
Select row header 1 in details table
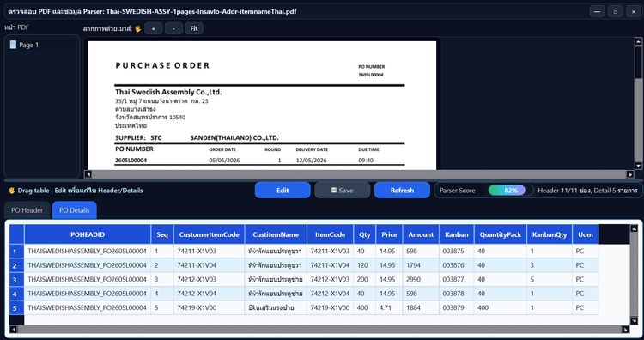[17, 252]
